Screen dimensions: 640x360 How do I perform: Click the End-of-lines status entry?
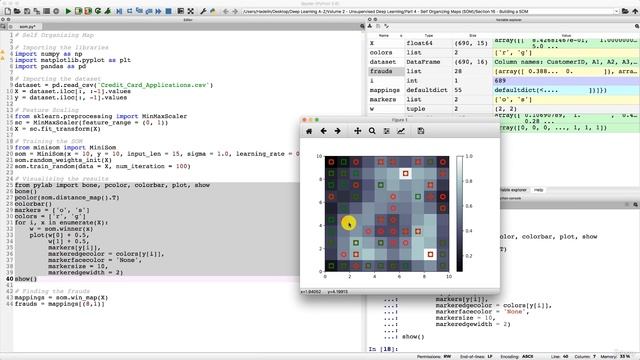(476, 357)
